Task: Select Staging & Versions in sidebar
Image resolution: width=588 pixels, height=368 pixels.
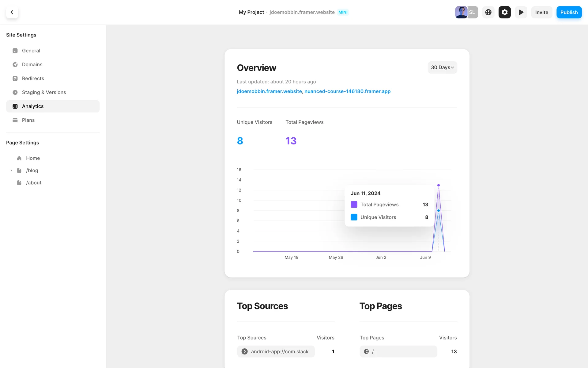Action: tap(44, 92)
